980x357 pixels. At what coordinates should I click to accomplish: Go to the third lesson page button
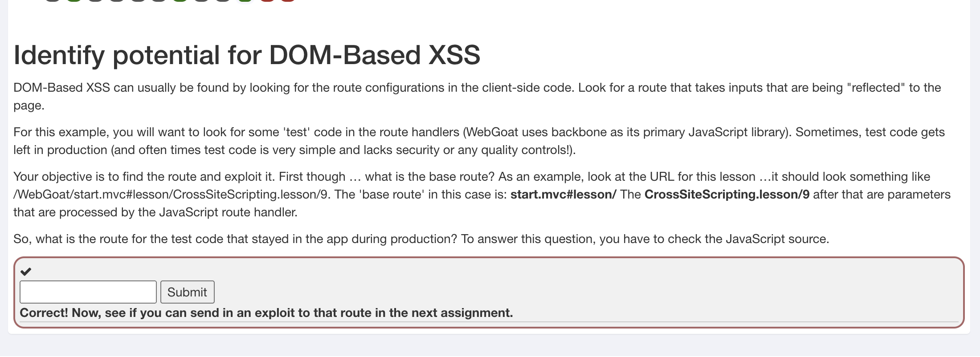(x=95, y=0)
